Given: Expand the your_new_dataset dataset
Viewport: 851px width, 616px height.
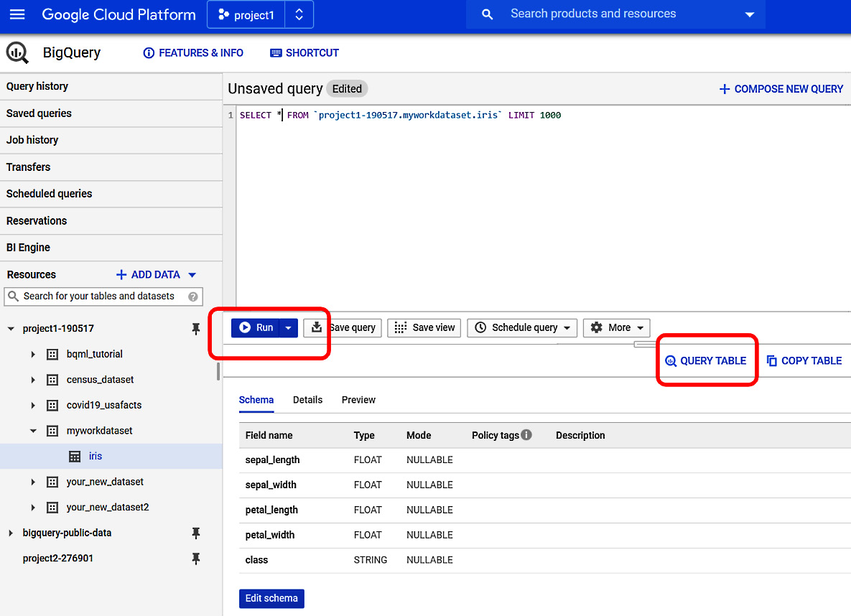Looking at the screenshot, I should [33, 482].
